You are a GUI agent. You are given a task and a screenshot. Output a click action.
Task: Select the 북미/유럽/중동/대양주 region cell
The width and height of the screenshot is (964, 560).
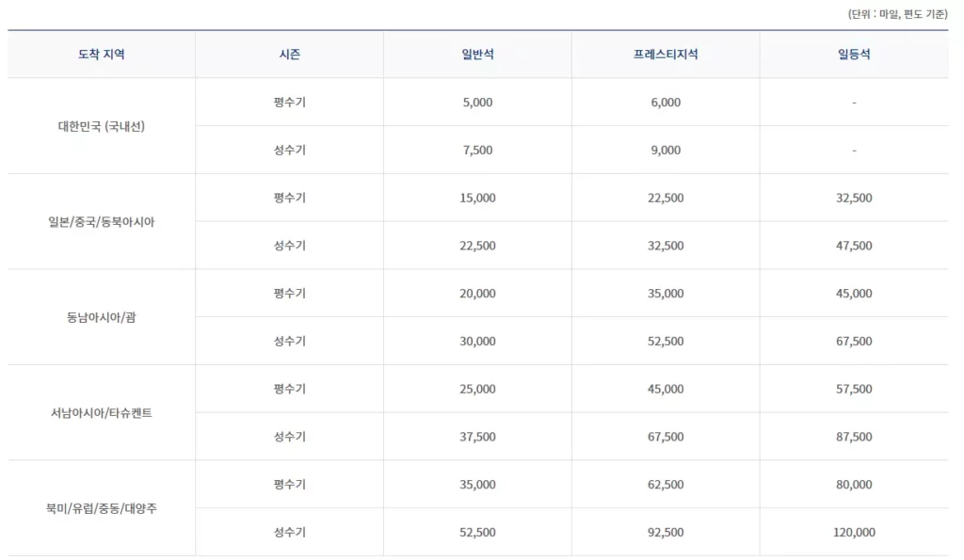(102, 508)
